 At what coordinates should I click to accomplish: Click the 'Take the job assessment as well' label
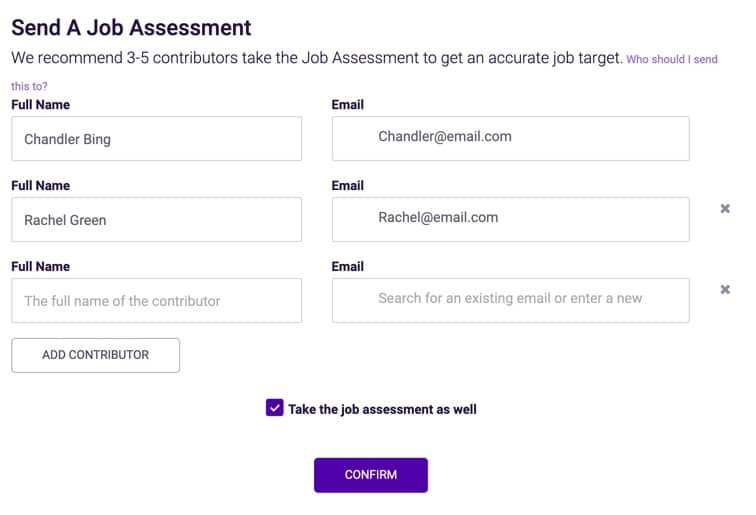382,409
